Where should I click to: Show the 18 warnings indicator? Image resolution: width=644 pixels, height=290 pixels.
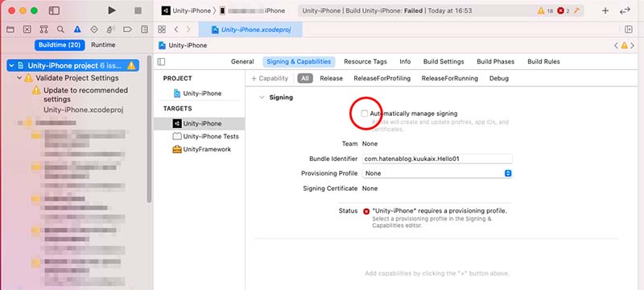click(546, 10)
